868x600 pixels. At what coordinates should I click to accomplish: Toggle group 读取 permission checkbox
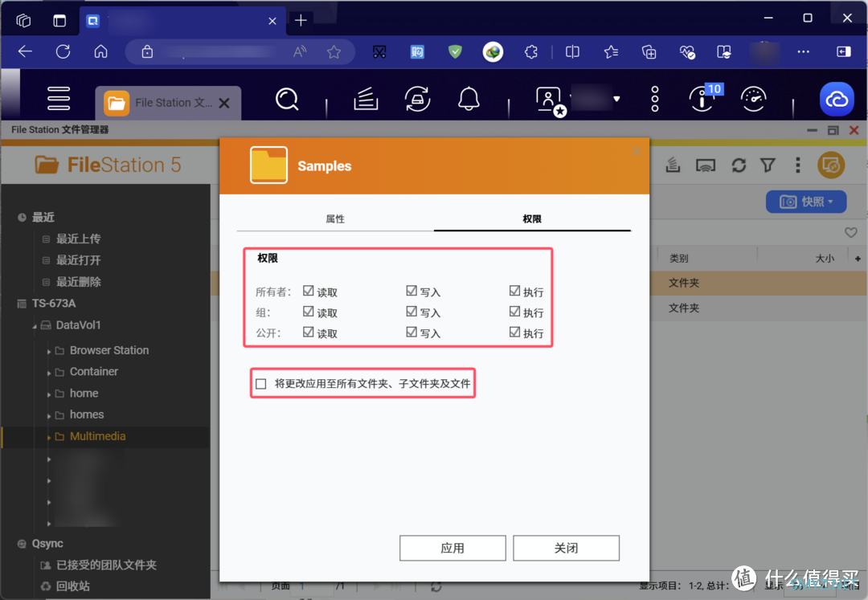pyautogui.click(x=309, y=312)
